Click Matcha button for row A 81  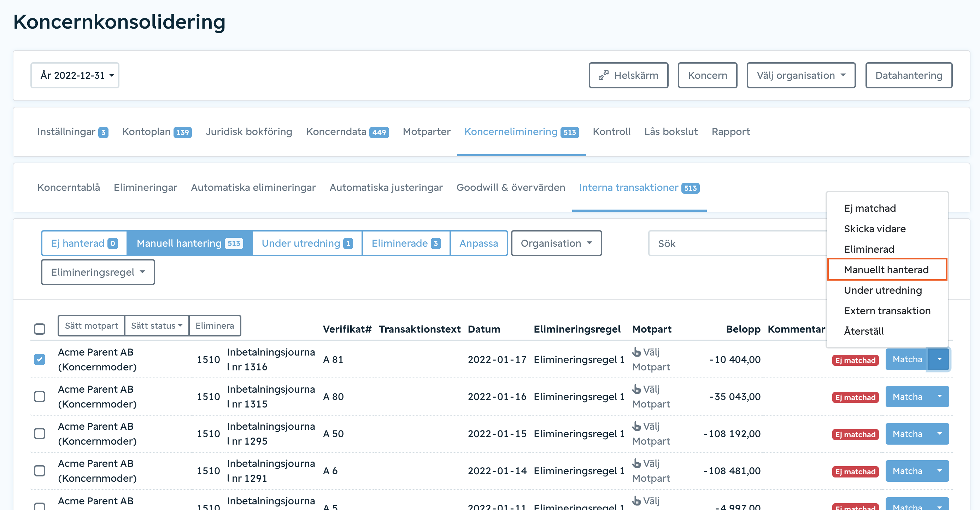point(907,359)
